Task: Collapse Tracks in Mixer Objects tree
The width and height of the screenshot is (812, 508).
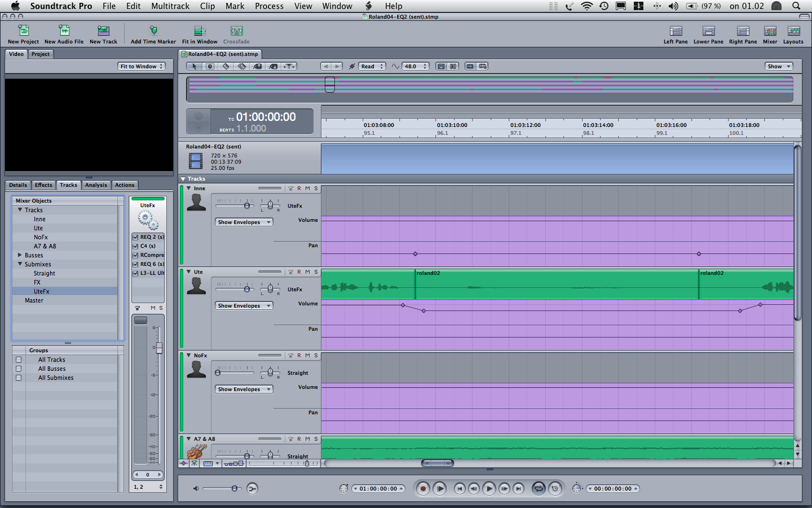Action: pyautogui.click(x=20, y=209)
